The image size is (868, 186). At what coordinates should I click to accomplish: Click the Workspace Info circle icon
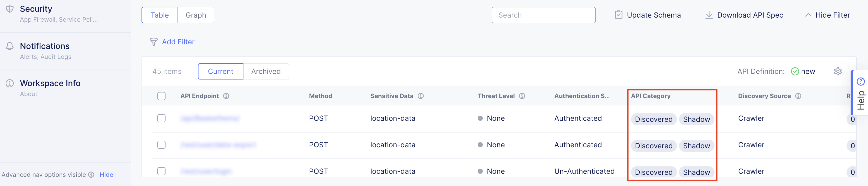10,83
